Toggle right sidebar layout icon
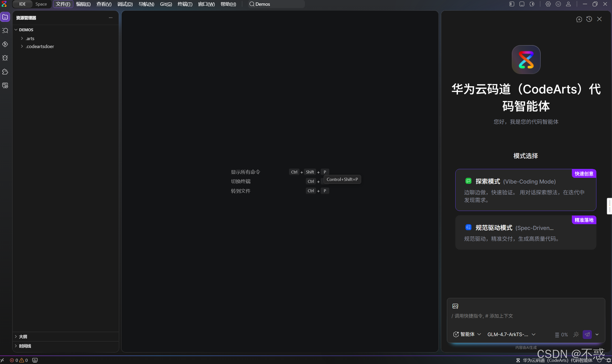Screen dimensions: 612x364 coord(532,4)
